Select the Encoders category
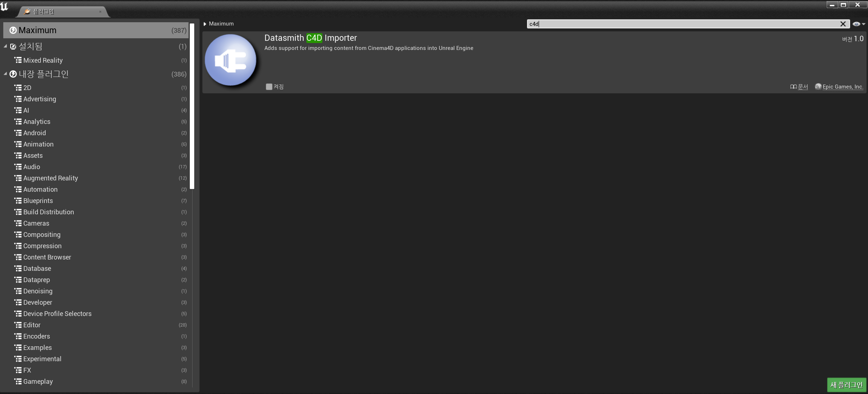This screenshot has width=868, height=394. pos(96,336)
